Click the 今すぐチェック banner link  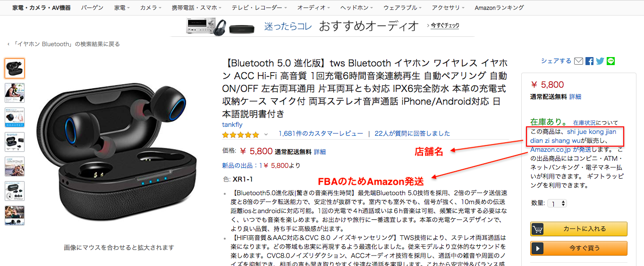point(443,25)
